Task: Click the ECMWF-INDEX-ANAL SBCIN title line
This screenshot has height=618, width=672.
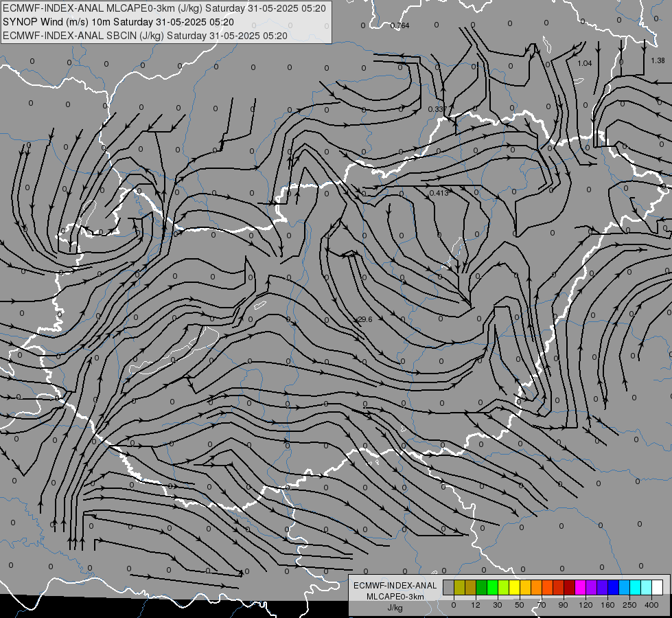Action: point(145,36)
